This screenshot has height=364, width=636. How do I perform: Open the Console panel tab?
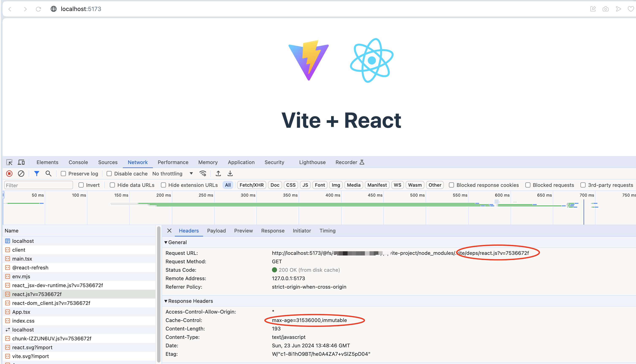coord(78,162)
